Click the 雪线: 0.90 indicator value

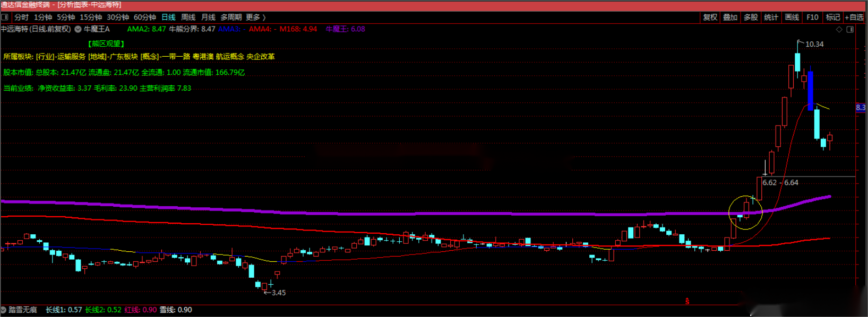[176, 310]
